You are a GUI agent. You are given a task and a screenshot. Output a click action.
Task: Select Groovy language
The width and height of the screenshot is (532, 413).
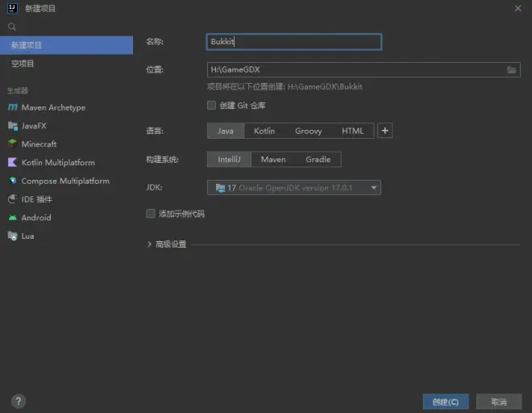pos(308,131)
